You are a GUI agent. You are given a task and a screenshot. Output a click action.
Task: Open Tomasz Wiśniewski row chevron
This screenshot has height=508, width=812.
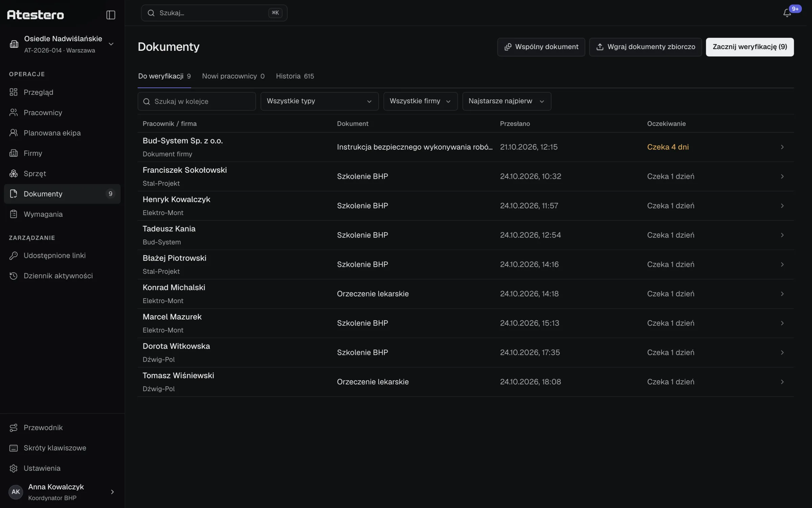click(x=782, y=382)
